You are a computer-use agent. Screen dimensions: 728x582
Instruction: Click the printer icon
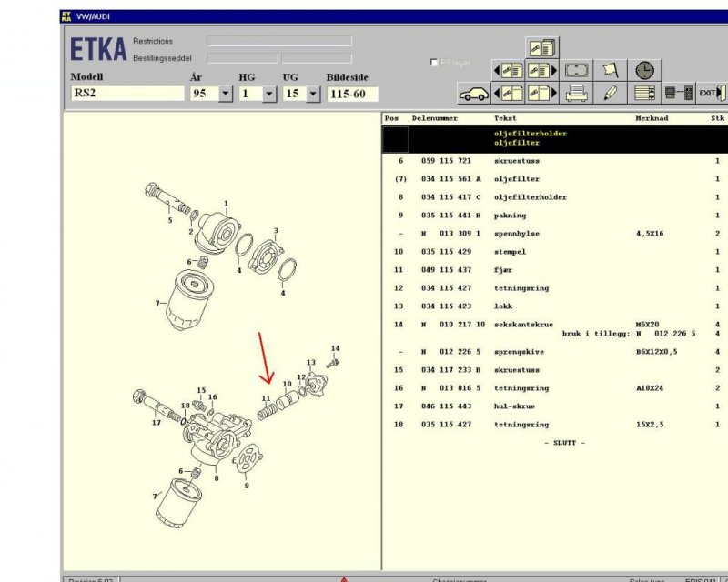(576, 93)
